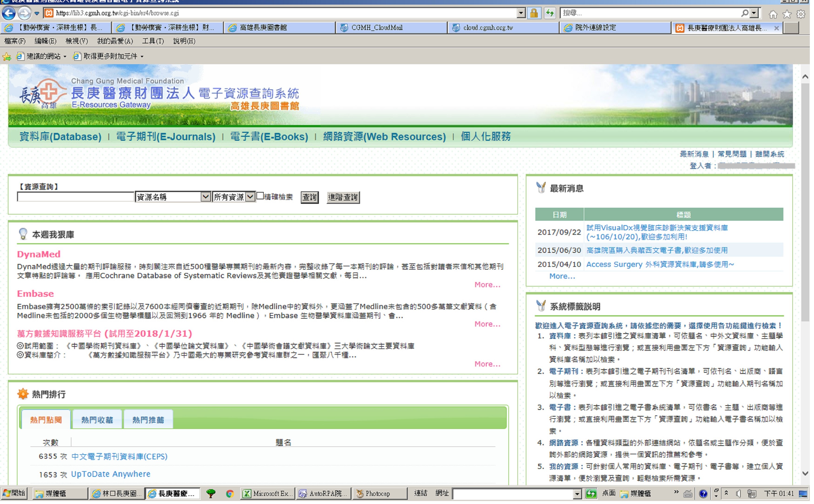Viewport: 814px width, 504px height.
Task: Click the browser Forward arrow button
Action: click(24, 13)
